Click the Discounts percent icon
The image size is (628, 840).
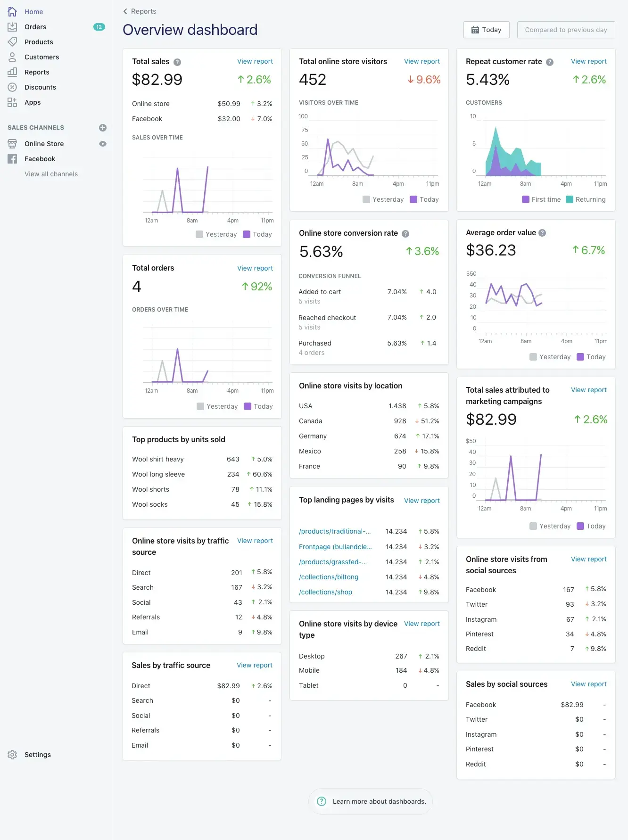click(x=12, y=87)
